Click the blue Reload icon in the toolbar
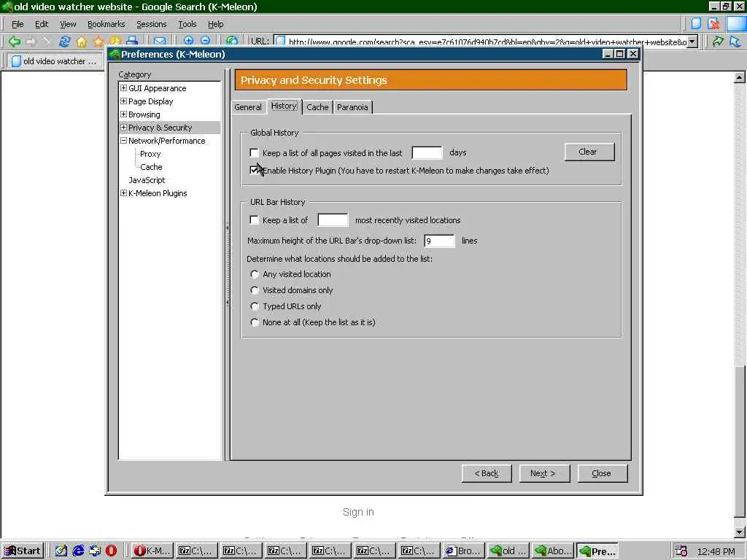 point(64,42)
